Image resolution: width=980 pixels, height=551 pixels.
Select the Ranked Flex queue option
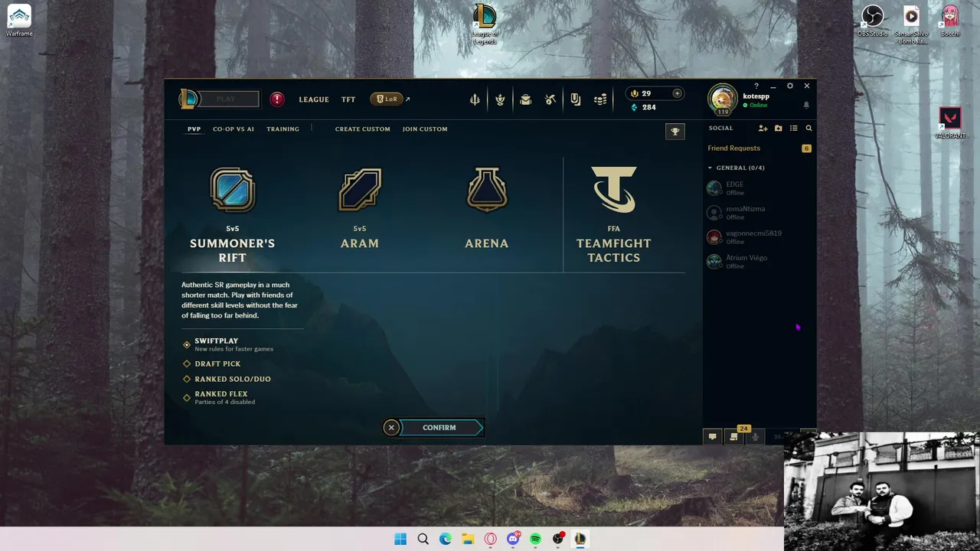point(219,397)
